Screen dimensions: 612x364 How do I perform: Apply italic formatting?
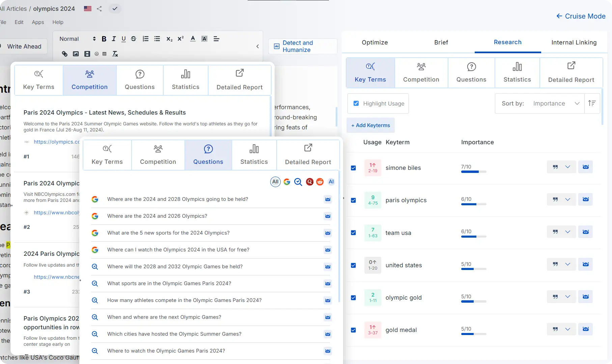114,39
